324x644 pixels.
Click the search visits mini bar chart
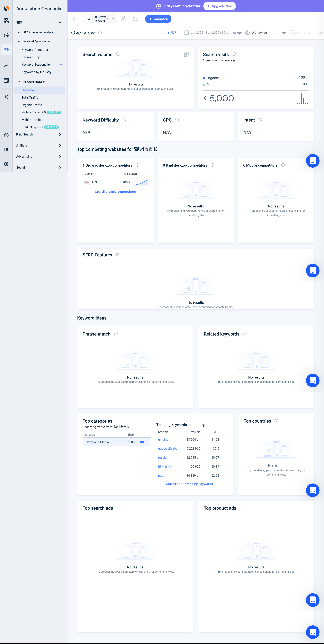[302, 98]
